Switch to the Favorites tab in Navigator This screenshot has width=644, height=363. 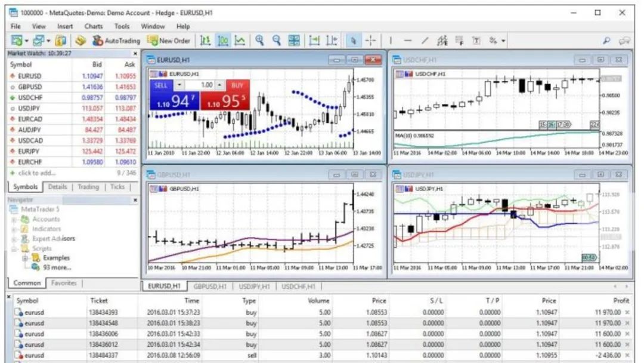pyautogui.click(x=63, y=283)
